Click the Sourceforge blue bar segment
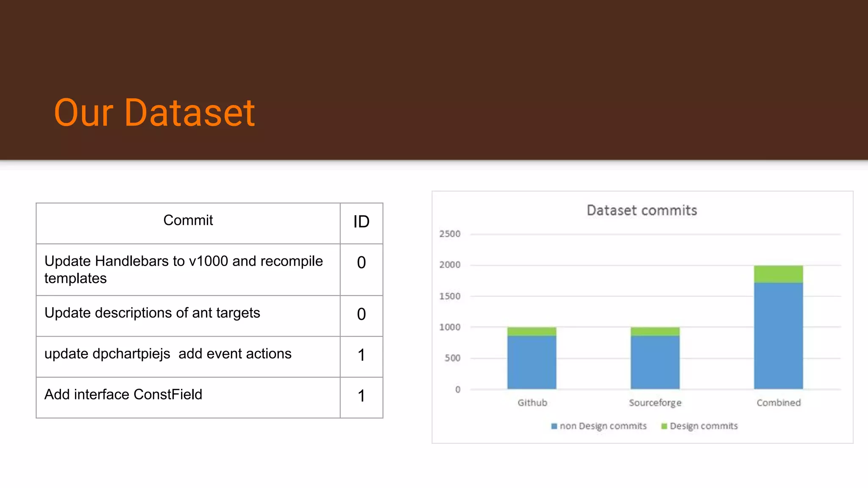Image resolution: width=868 pixels, height=488 pixels. point(655,362)
